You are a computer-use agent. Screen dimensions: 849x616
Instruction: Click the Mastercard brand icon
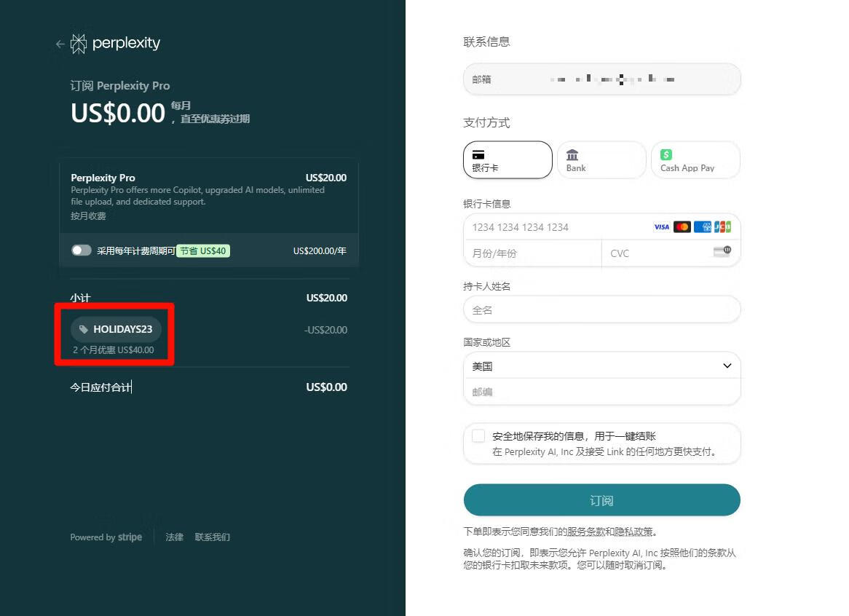click(x=682, y=226)
